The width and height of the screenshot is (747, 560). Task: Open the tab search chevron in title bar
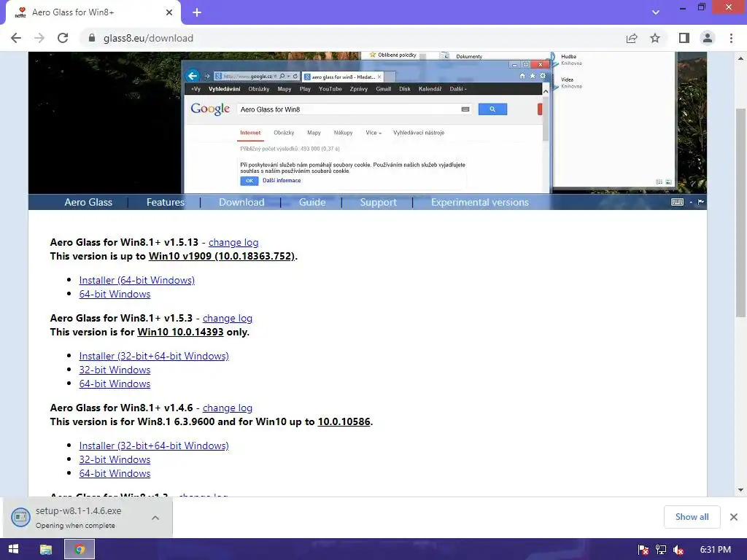pyautogui.click(x=656, y=12)
